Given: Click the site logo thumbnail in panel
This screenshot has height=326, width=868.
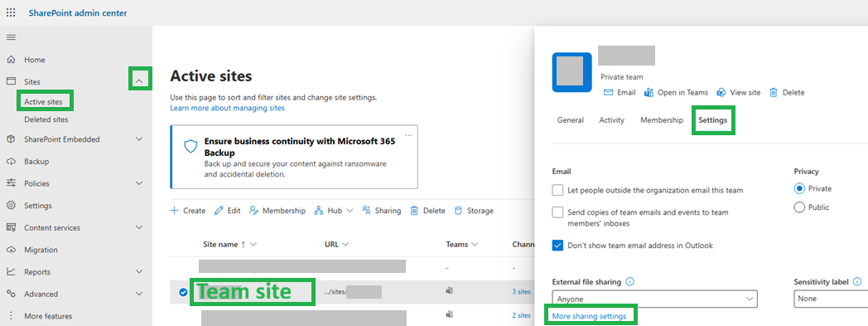Looking at the screenshot, I should point(571,72).
